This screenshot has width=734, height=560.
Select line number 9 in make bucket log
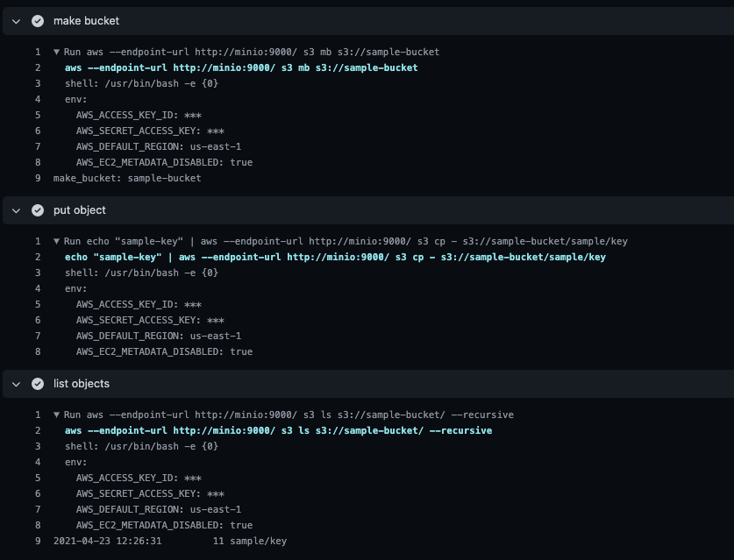click(38, 178)
